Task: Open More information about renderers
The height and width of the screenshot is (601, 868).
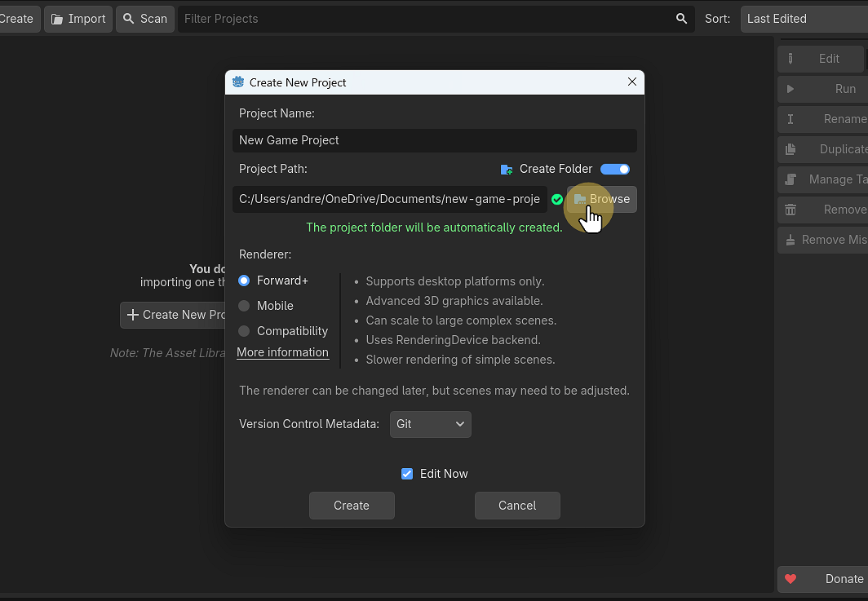Action: [282, 352]
